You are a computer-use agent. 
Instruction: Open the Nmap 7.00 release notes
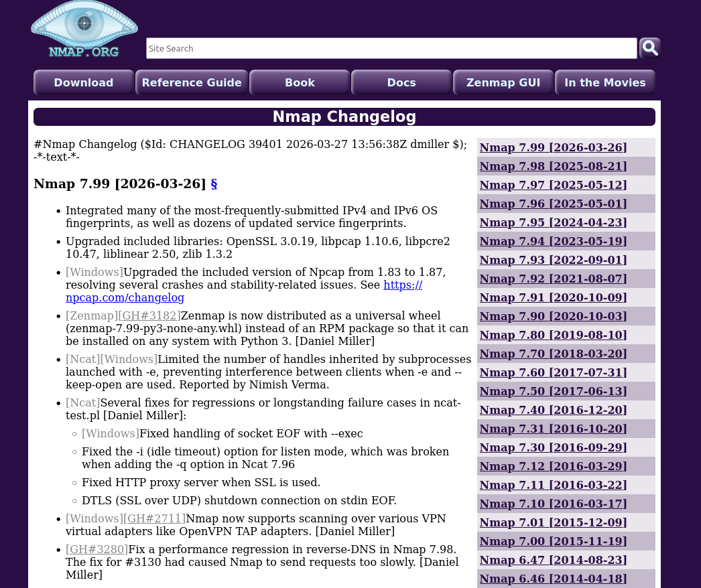click(x=553, y=540)
